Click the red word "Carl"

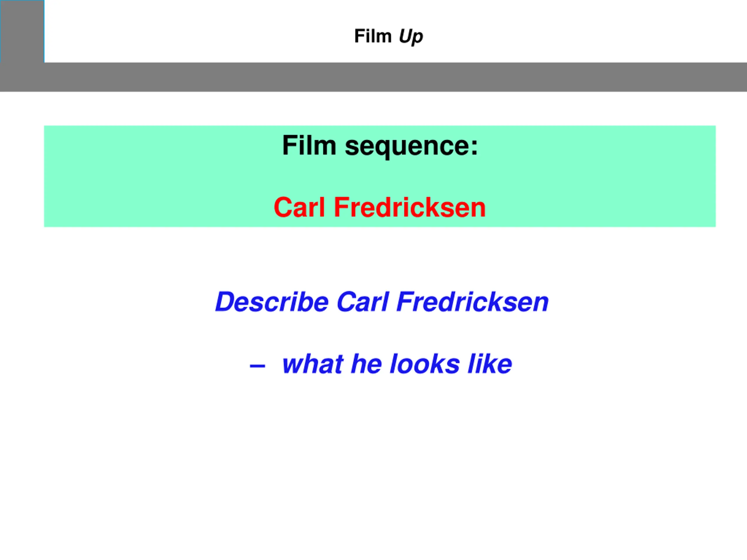299,207
